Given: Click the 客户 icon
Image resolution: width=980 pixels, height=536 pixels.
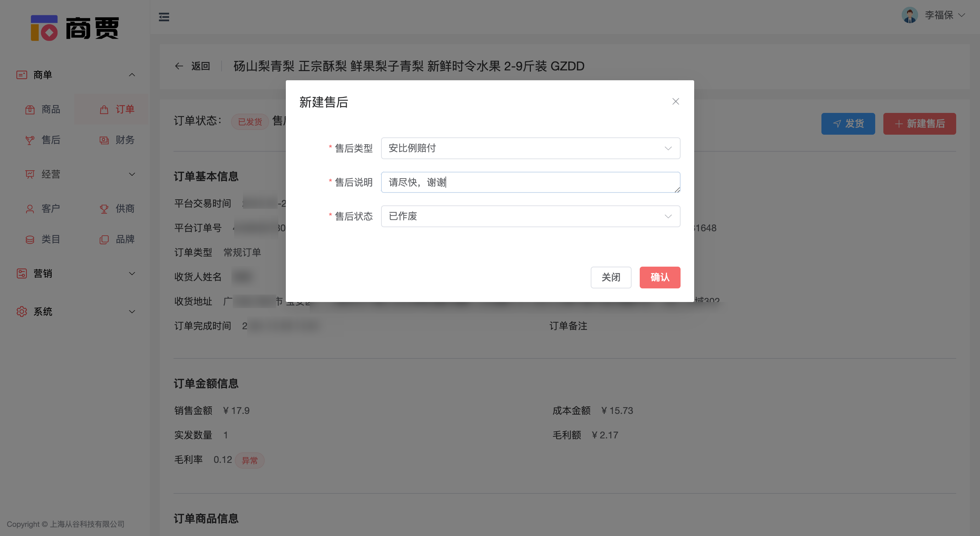Looking at the screenshot, I should [x=30, y=208].
